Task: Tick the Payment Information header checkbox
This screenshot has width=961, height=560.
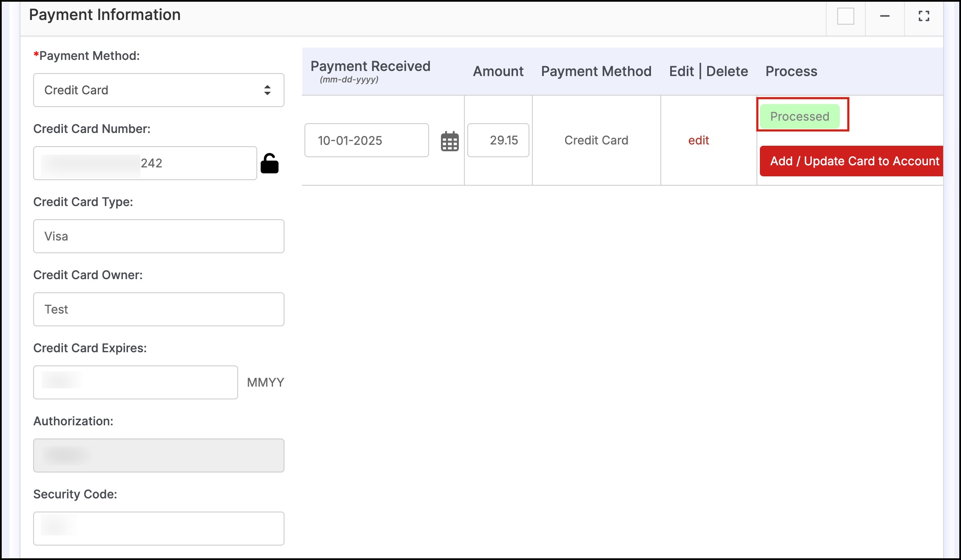Action: pyautogui.click(x=845, y=17)
